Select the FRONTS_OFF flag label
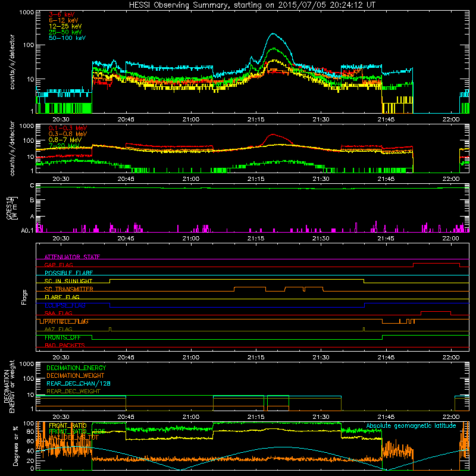Screen dimensions: 476x476 click(x=62, y=337)
